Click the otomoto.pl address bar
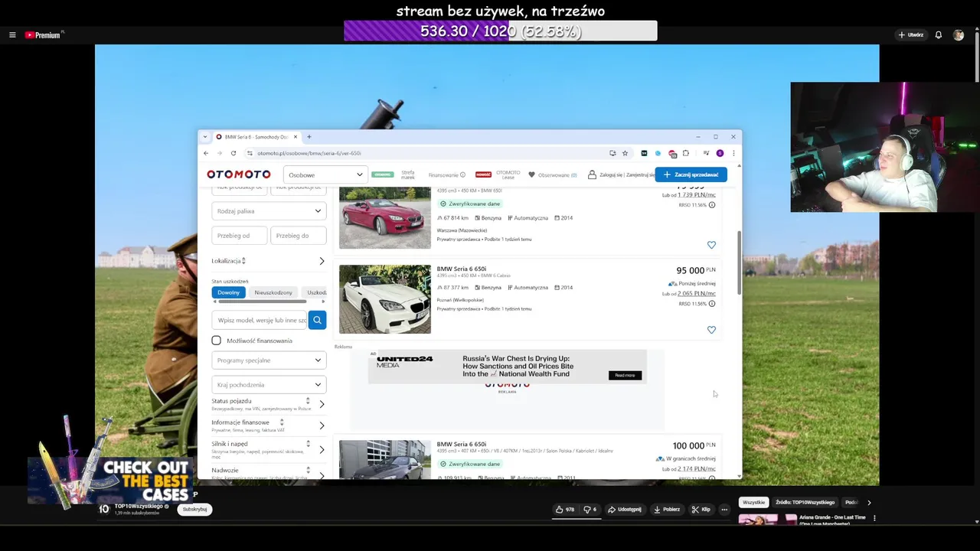This screenshot has width=980, height=551. pyautogui.click(x=425, y=153)
